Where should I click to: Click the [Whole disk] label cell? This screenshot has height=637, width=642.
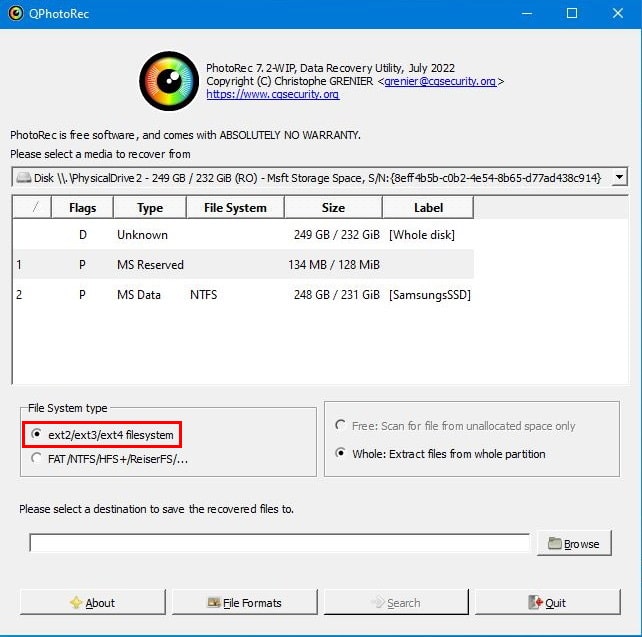coord(422,235)
